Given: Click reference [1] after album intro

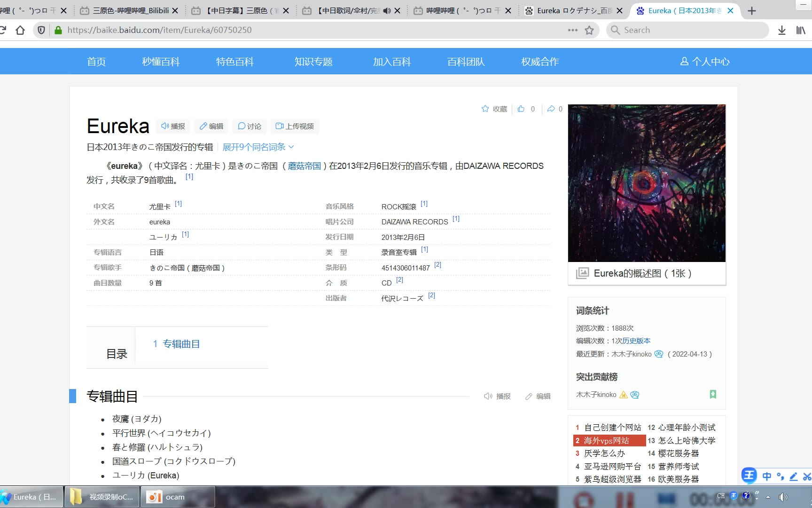Looking at the screenshot, I should [x=189, y=176].
